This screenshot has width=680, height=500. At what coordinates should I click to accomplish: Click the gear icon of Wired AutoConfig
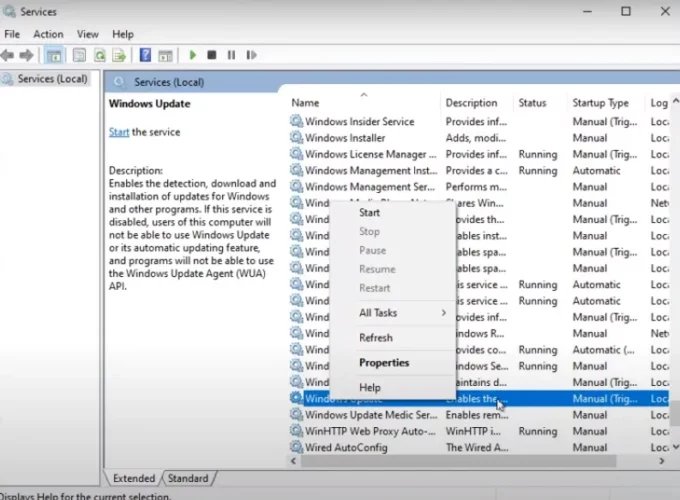click(296, 447)
